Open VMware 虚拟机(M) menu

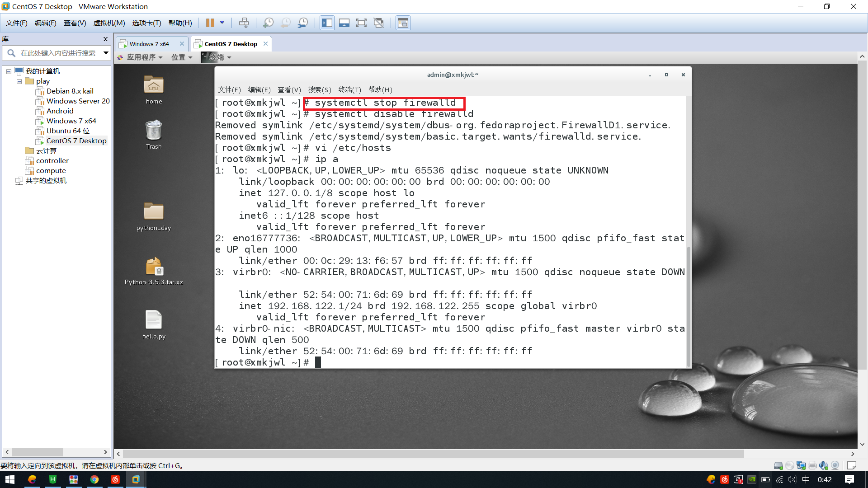click(x=109, y=23)
